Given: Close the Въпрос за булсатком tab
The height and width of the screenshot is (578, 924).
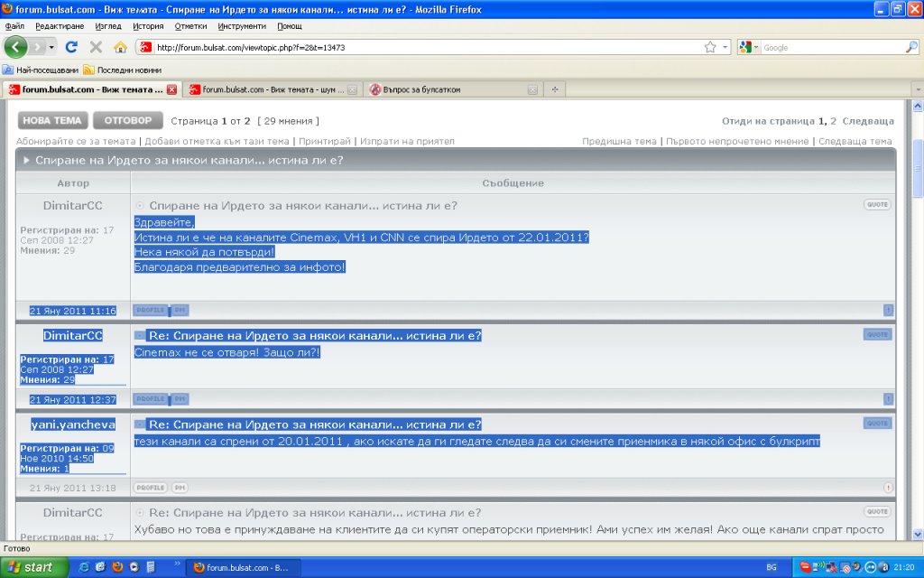Looking at the screenshot, I should pos(532,89).
